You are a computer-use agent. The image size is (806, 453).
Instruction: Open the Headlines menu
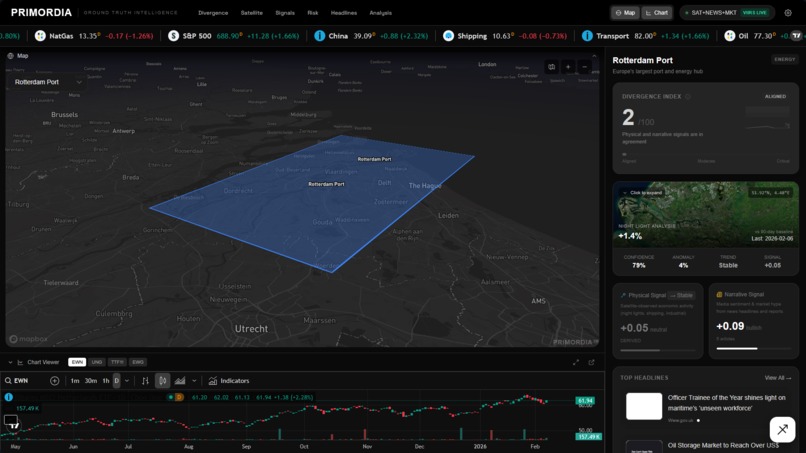(343, 13)
